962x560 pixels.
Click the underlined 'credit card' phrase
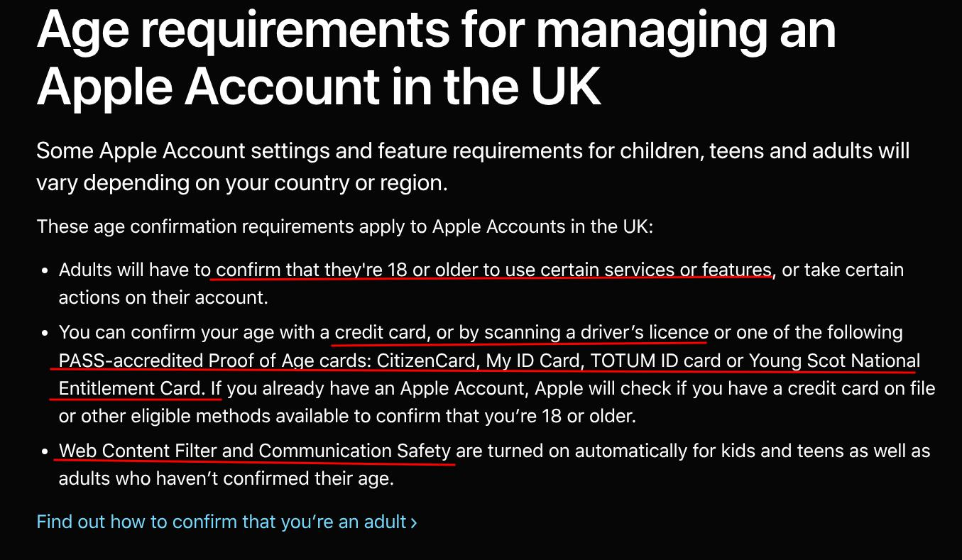click(x=381, y=332)
